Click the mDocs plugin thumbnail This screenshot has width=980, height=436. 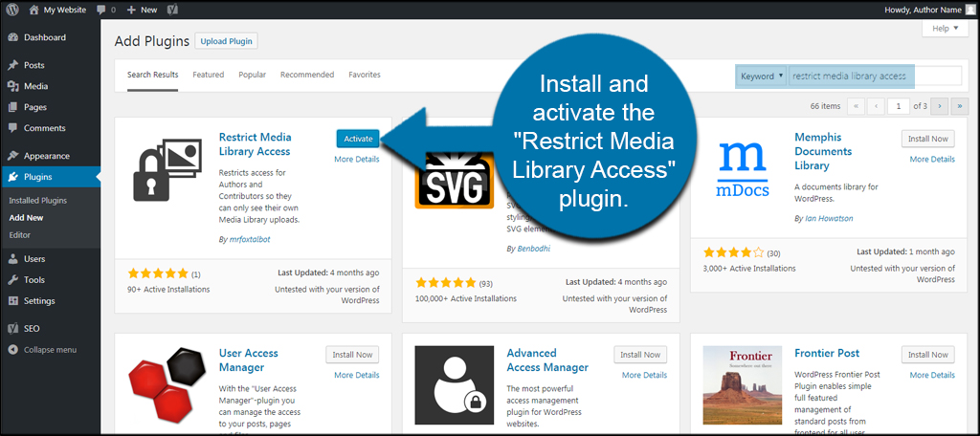[742, 169]
